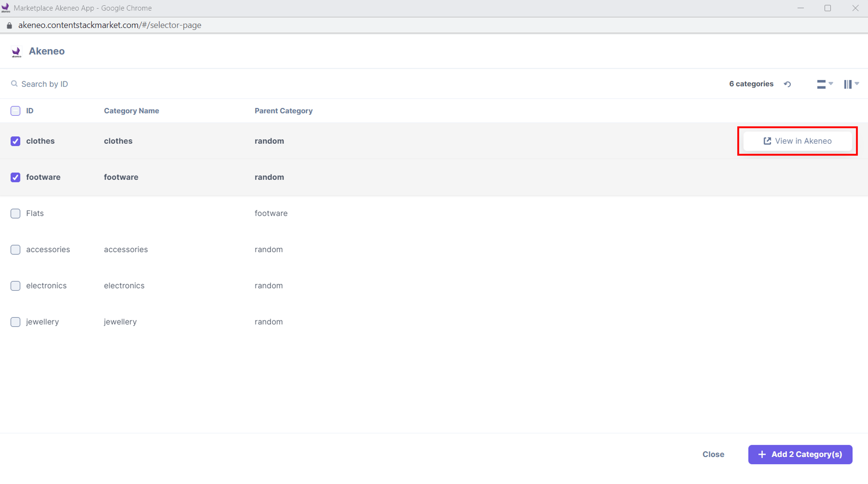Click the Akeneo logo icon in header
868x484 pixels.
[x=16, y=52]
